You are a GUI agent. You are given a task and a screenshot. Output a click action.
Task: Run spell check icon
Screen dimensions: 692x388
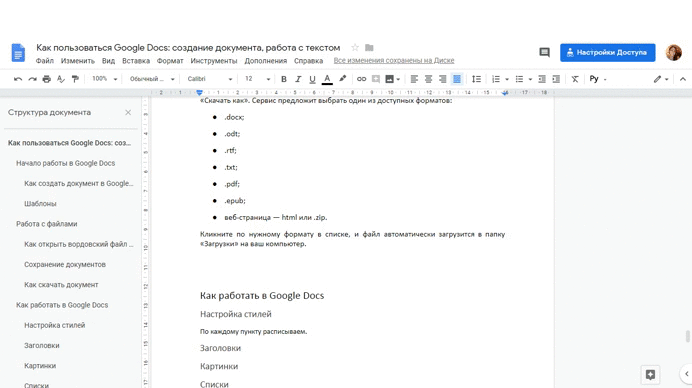pyautogui.click(x=61, y=79)
